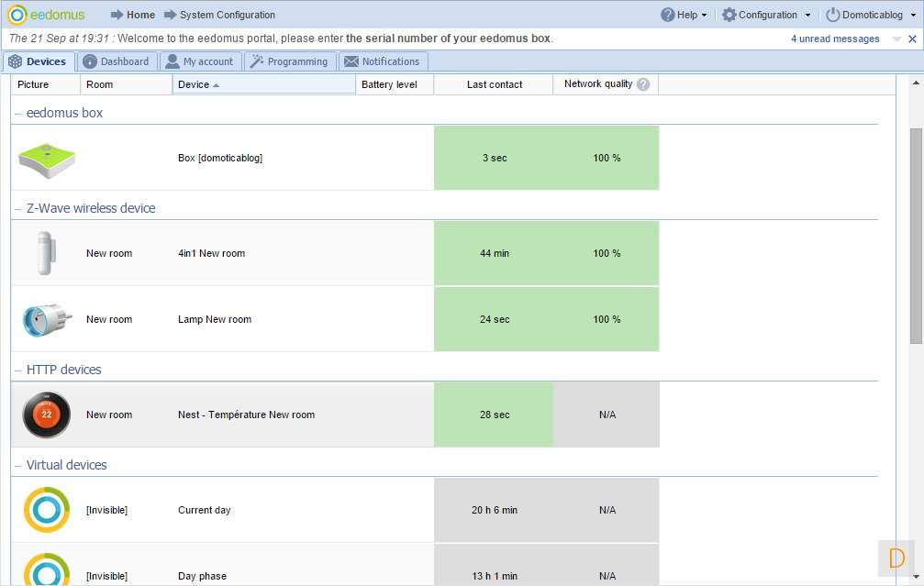924x586 pixels.
Task: Switch to the Dashboard tab
Action: tap(116, 61)
